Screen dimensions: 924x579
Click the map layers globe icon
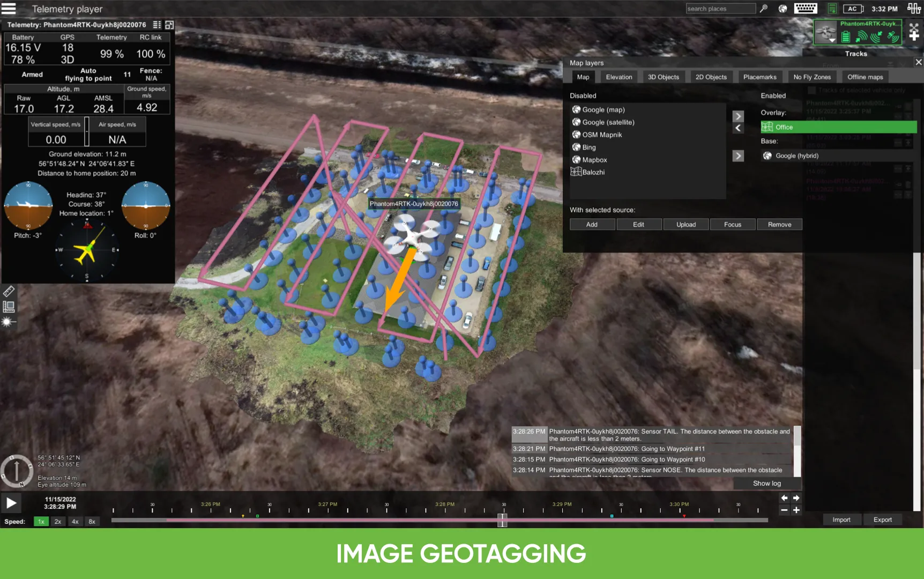783,9
